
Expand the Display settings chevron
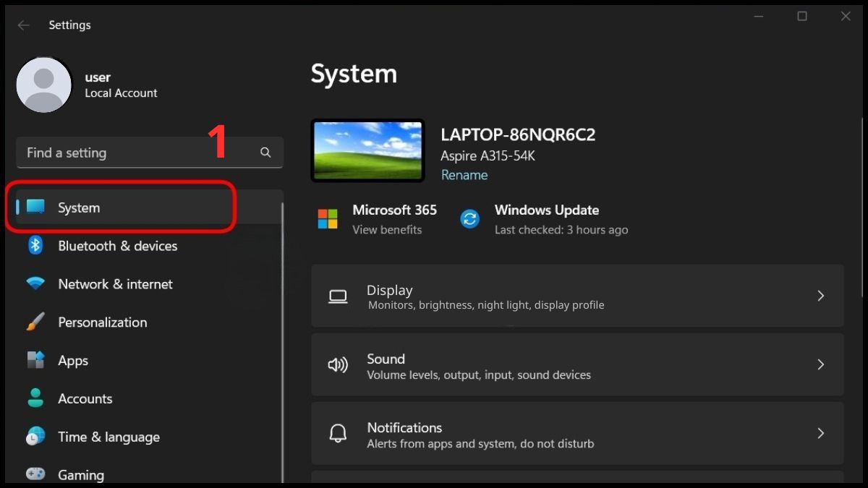click(x=820, y=296)
